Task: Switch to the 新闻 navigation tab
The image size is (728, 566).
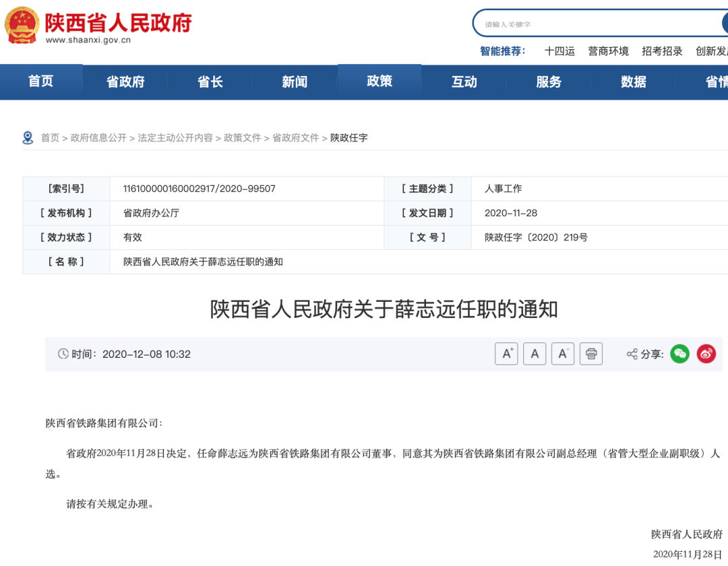Action: [x=295, y=82]
